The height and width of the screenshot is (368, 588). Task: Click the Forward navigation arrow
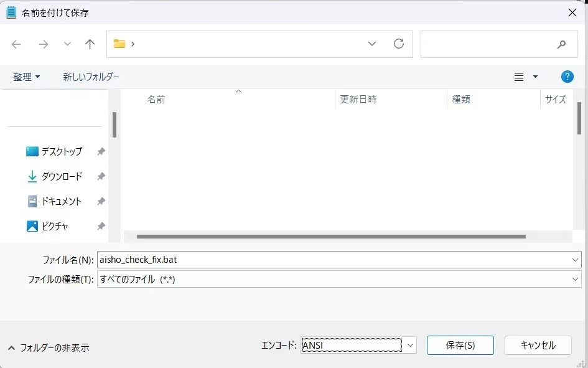click(x=43, y=44)
